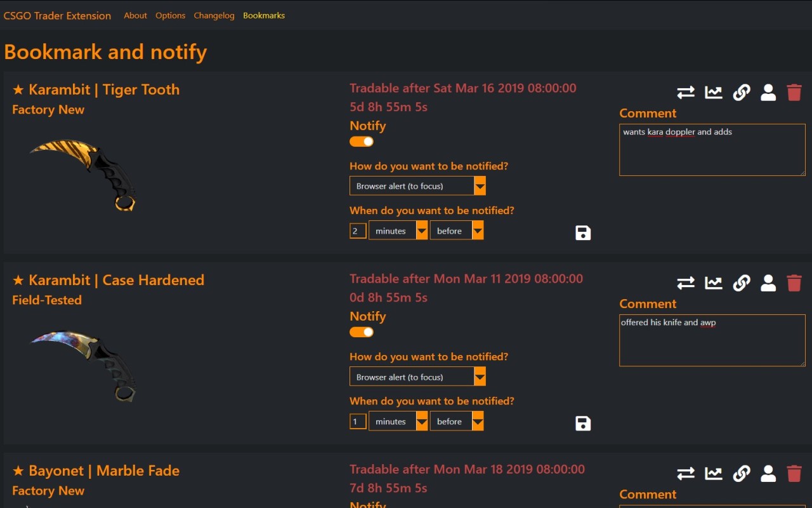This screenshot has height=508, width=812.
Task: Click countdown '5d 8h 55m 5s'
Action: tap(388, 107)
